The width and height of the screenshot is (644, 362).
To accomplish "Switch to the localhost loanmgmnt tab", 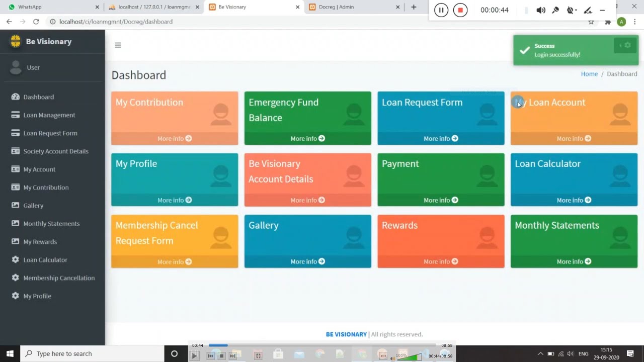I will pyautogui.click(x=153, y=7).
